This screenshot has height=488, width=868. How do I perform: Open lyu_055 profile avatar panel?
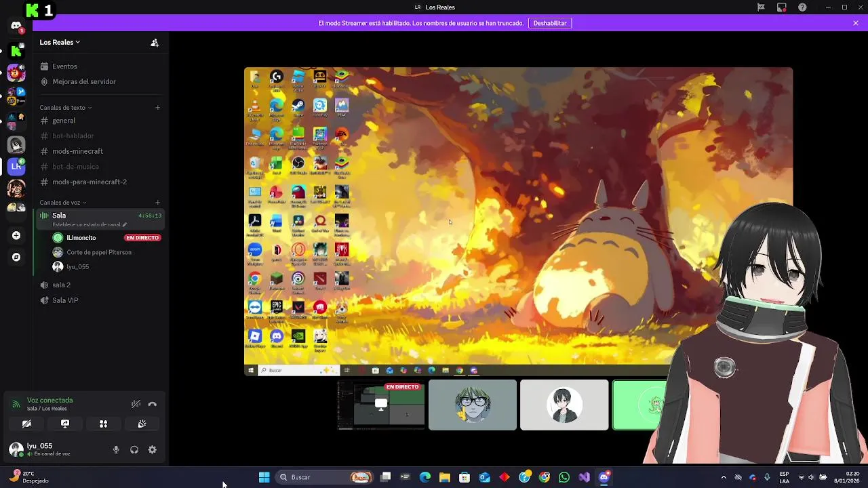[x=16, y=449]
